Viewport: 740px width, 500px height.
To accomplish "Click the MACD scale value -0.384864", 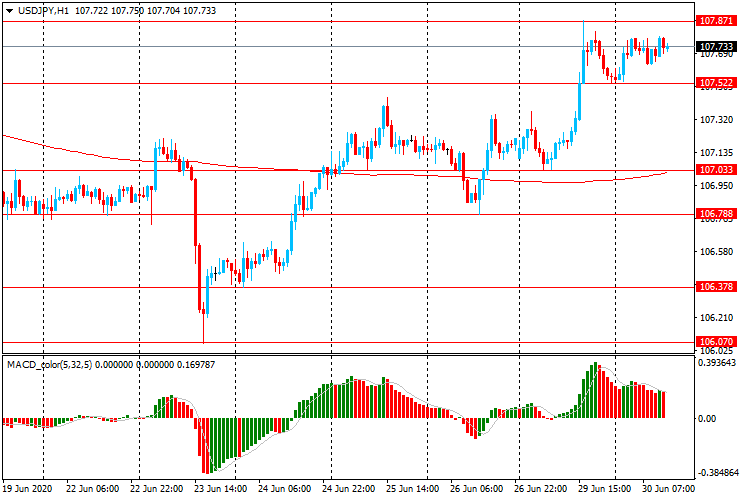I will tap(717, 473).
